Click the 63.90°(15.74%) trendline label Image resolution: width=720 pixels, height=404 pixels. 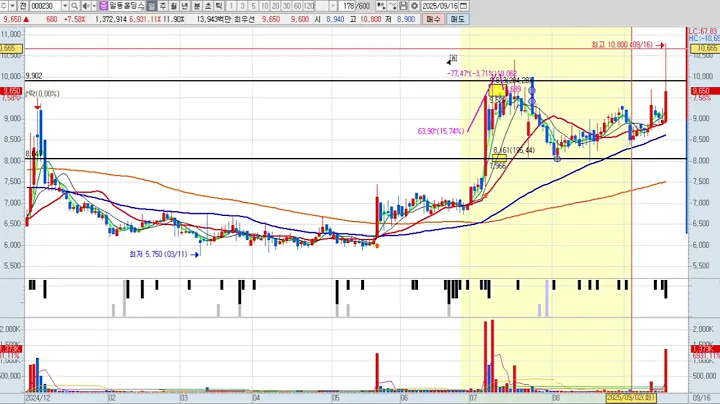point(441,131)
